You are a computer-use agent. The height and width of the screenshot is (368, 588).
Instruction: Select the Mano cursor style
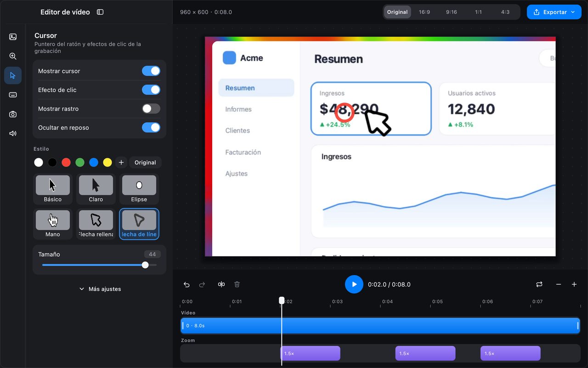tap(53, 224)
